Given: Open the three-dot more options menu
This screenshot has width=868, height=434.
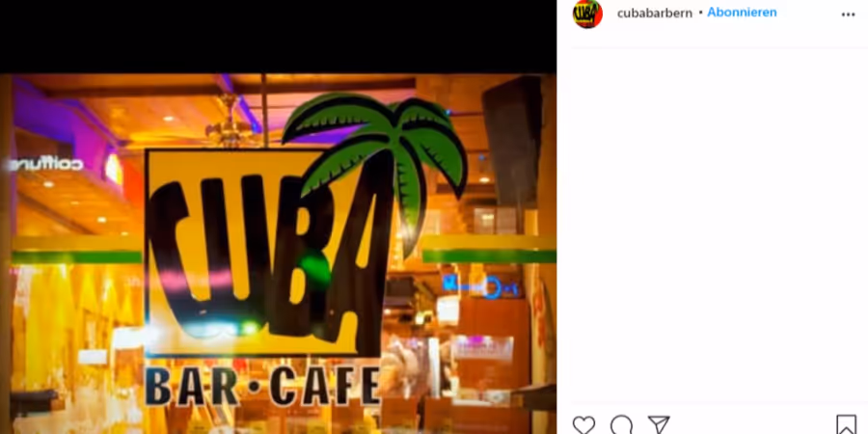Looking at the screenshot, I should pyautogui.click(x=848, y=14).
